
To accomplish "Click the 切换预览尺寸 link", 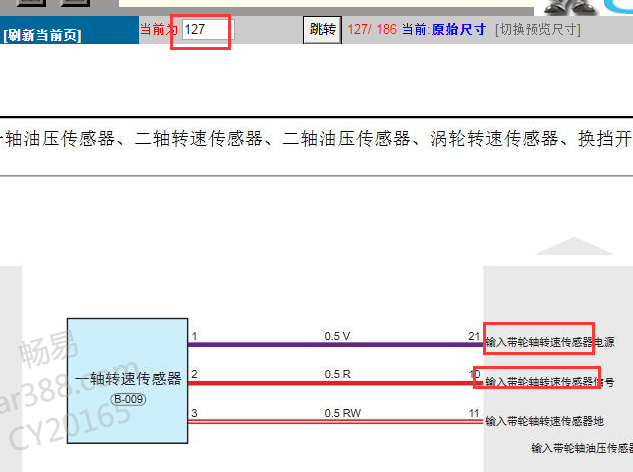I will [538, 29].
